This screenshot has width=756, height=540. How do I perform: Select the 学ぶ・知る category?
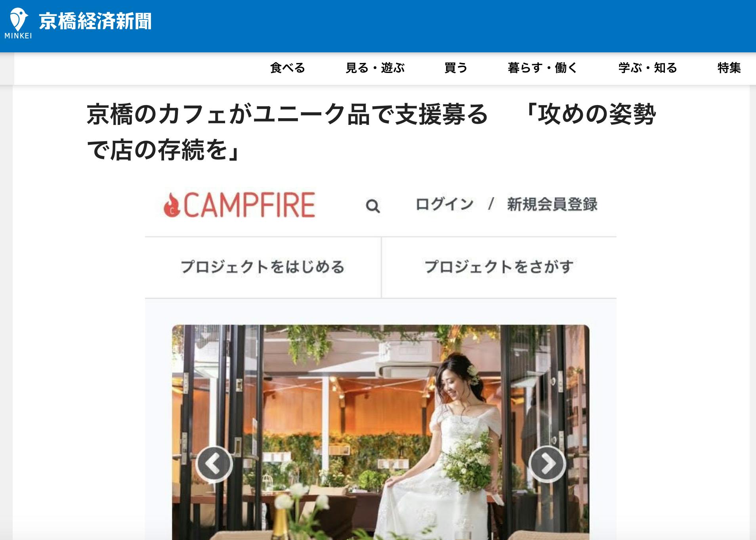[x=648, y=68]
